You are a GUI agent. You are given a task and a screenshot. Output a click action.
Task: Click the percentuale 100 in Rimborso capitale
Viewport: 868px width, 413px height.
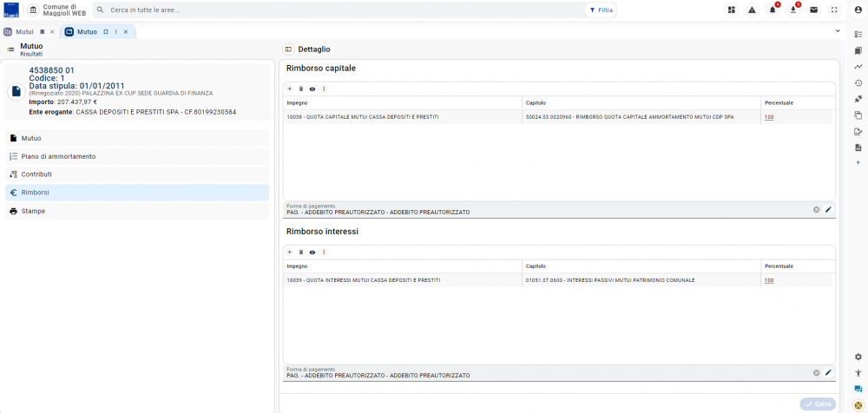pyautogui.click(x=769, y=117)
